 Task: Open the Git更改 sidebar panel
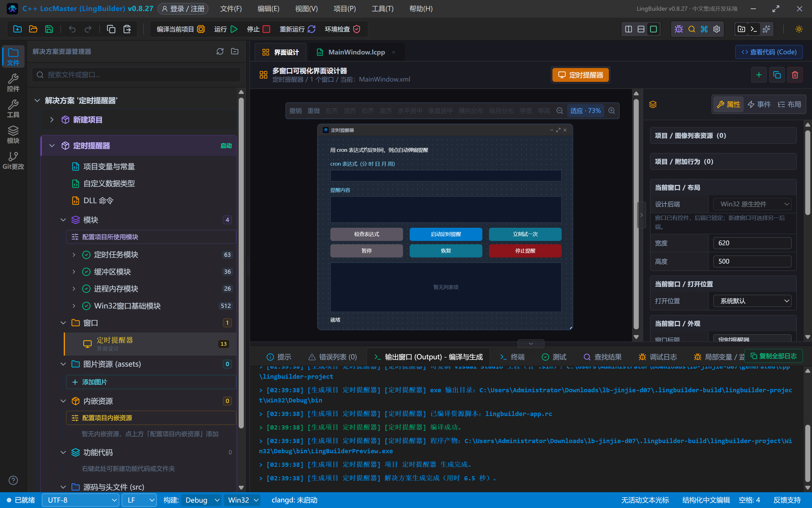click(13, 161)
